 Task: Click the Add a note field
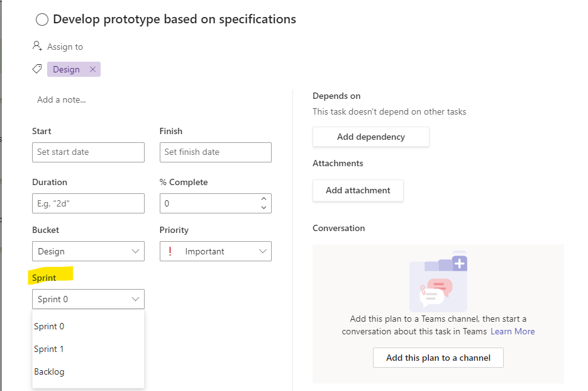62,99
